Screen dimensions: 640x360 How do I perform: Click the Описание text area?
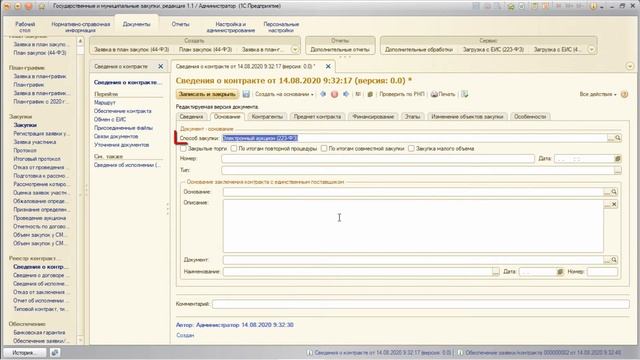pos(413,226)
